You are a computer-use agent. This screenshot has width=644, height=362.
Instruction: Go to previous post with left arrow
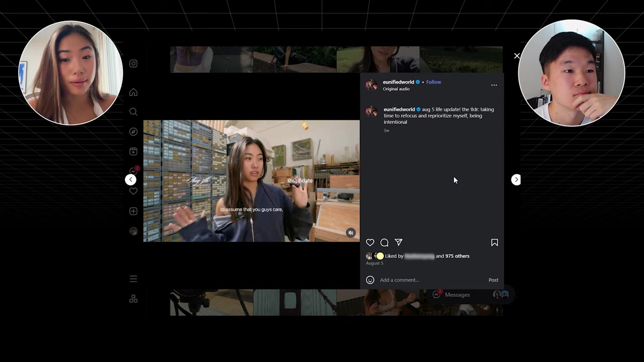[130, 179]
